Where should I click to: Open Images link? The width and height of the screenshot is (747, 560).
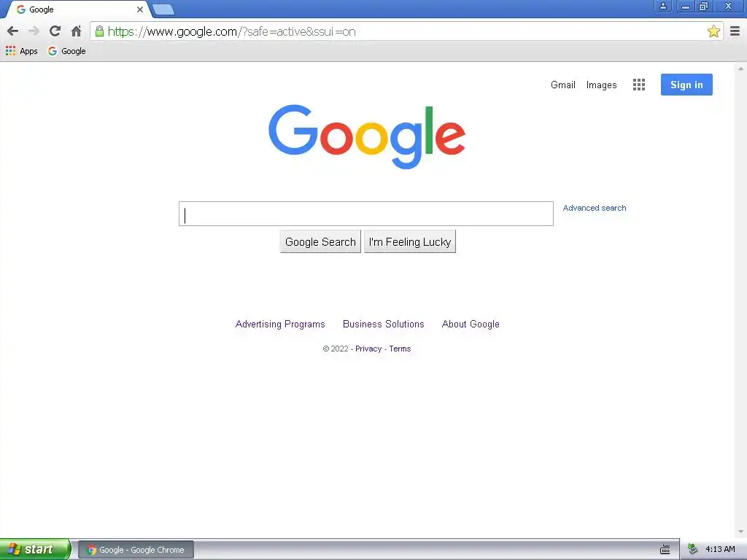pos(601,85)
